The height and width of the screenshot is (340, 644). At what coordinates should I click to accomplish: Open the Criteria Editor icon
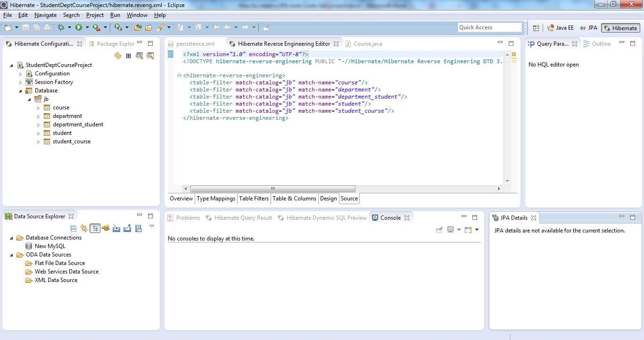click(150, 56)
